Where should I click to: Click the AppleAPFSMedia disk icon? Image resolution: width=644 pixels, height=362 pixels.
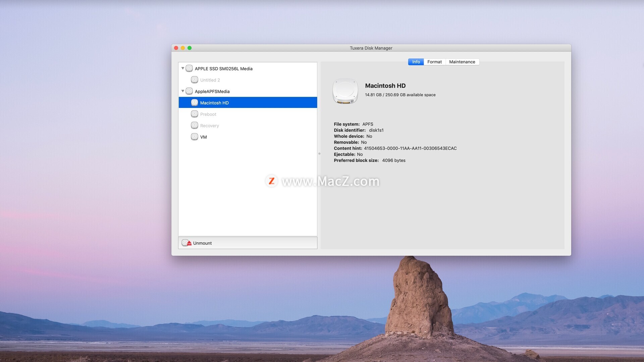[189, 91]
